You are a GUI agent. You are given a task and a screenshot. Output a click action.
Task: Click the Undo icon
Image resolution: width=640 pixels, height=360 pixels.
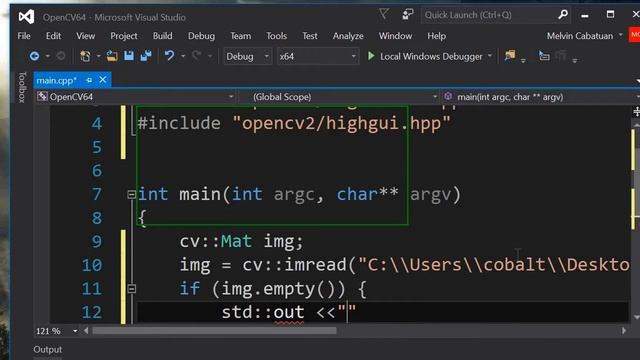coord(169,56)
